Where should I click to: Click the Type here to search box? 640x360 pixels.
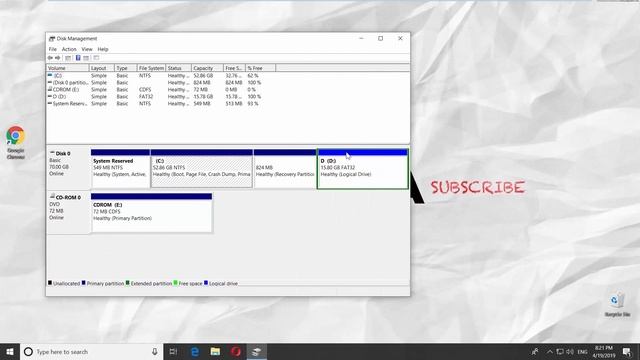pos(91,351)
